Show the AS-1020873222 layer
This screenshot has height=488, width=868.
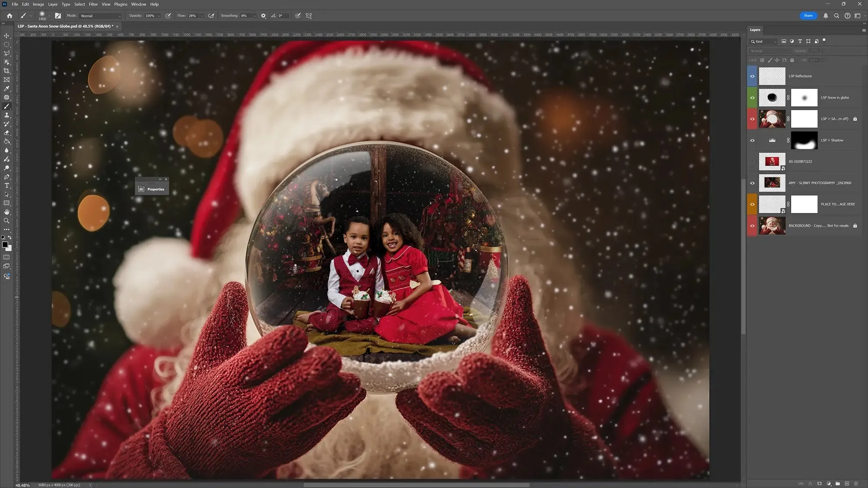point(753,161)
